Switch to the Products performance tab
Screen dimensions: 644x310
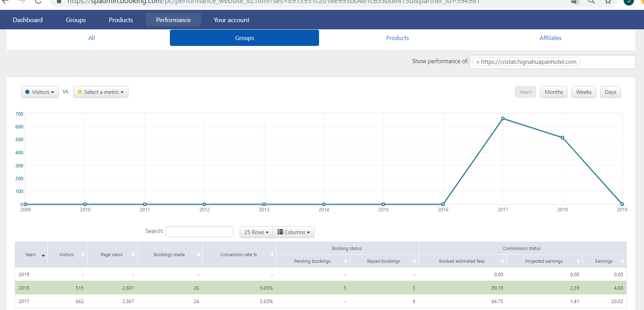[x=397, y=38]
